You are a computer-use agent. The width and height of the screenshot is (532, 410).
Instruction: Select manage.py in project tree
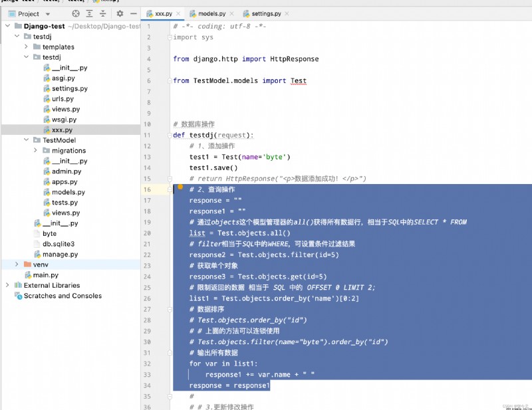pyautogui.click(x=60, y=254)
